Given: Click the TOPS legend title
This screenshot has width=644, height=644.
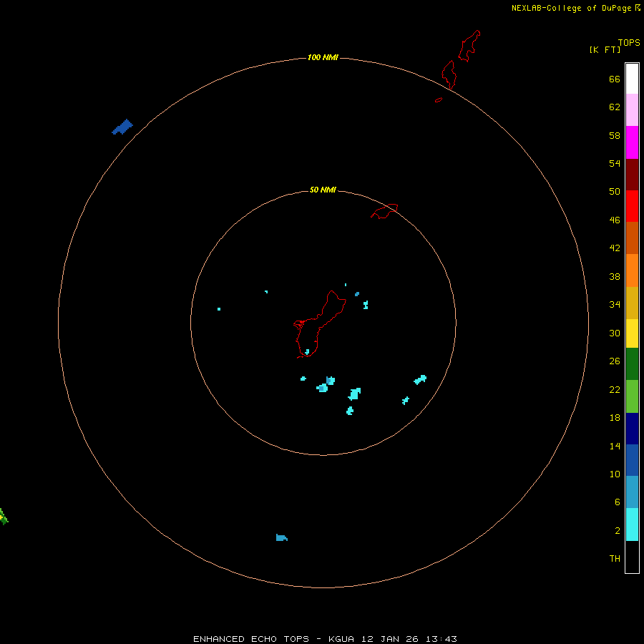Looking at the screenshot, I should pyautogui.click(x=629, y=42).
